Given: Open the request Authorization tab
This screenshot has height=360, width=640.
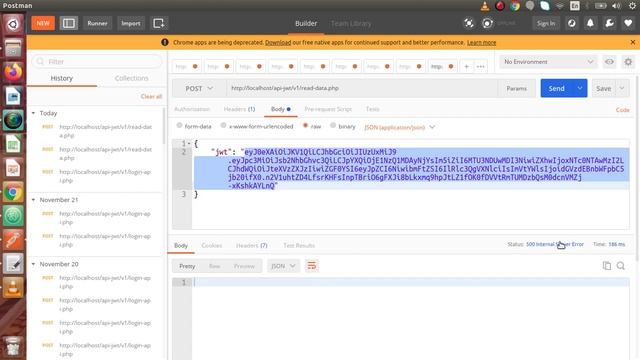Looking at the screenshot, I should click(192, 109).
